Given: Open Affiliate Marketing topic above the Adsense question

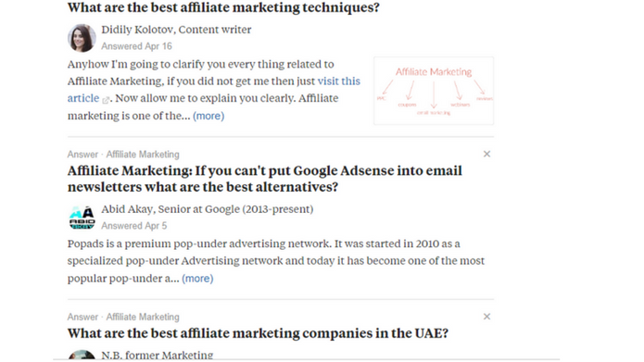Looking at the screenshot, I should pyautogui.click(x=143, y=155).
